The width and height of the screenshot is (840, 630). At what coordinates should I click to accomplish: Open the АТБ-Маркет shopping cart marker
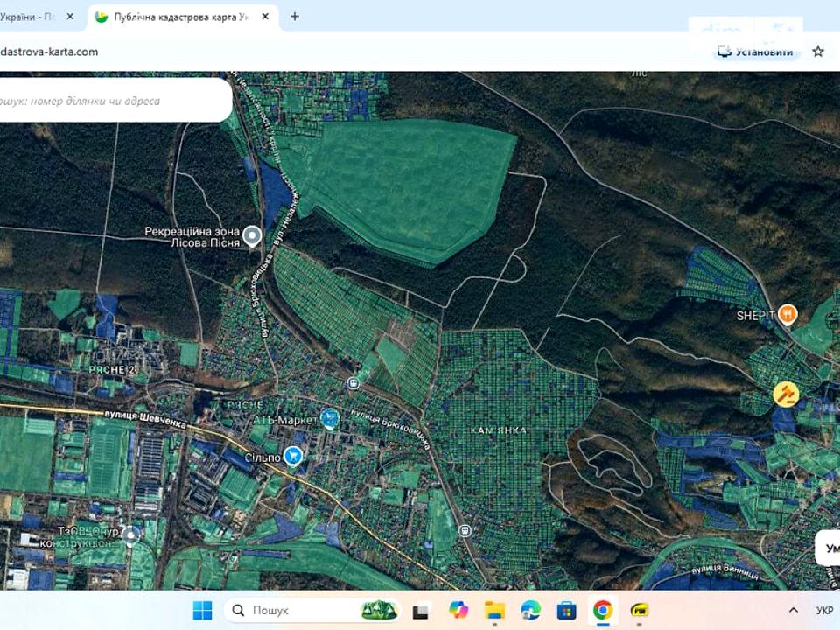330,419
